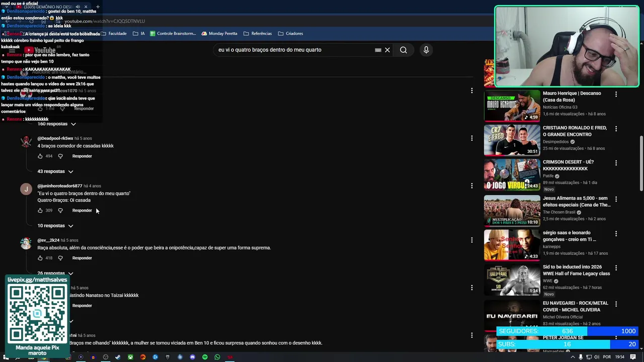Open Controle Brainstorm bookmark
644x362 pixels.
[x=173, y=34]
